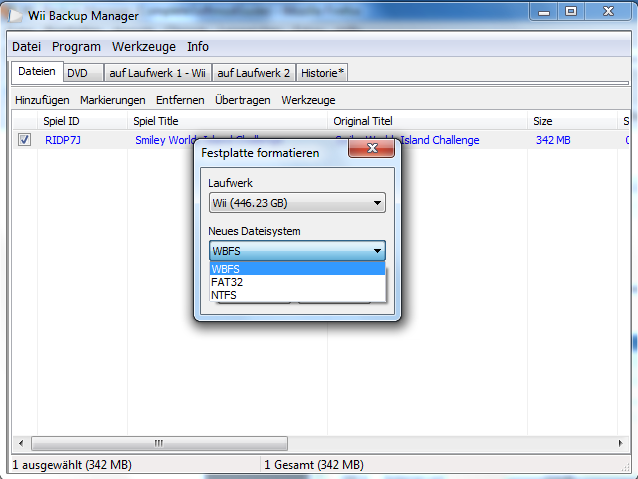Image resolution: width=638 pixels, height=479 pixels.
Task: Switch to the DVD tab
Action: (78, 73)
